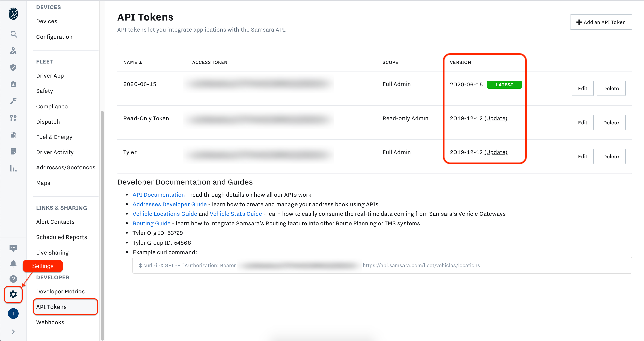This screenshot has width=644, height=341.
Task: Click the settings sidebar scrollbar
Action: 102,225
